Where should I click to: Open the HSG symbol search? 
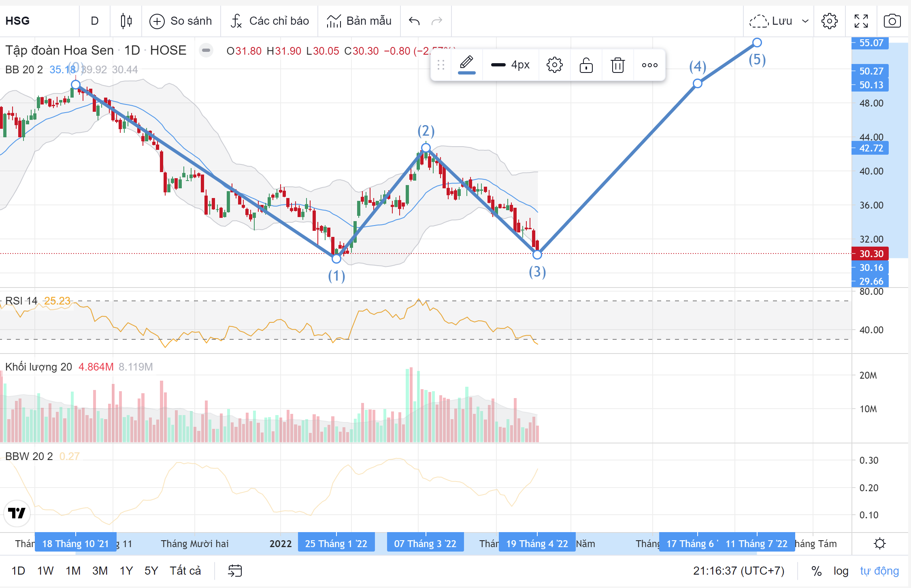pyautogui.click(x=18, y=21)
